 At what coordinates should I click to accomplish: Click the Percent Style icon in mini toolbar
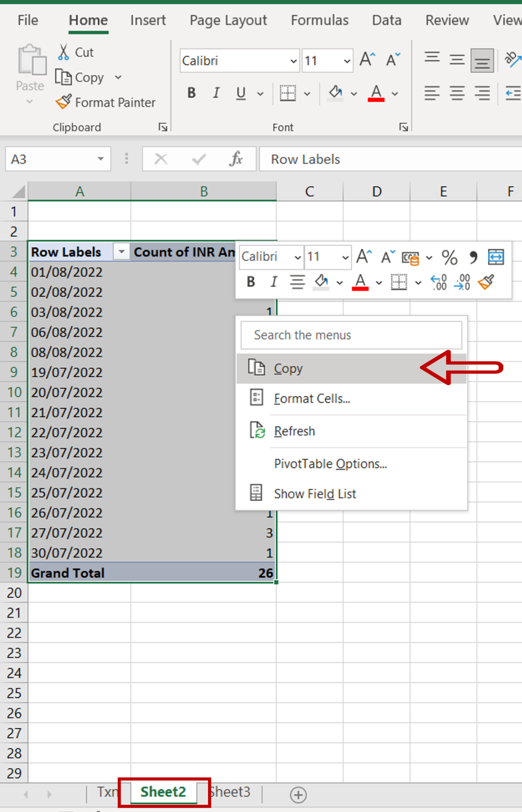449,258
